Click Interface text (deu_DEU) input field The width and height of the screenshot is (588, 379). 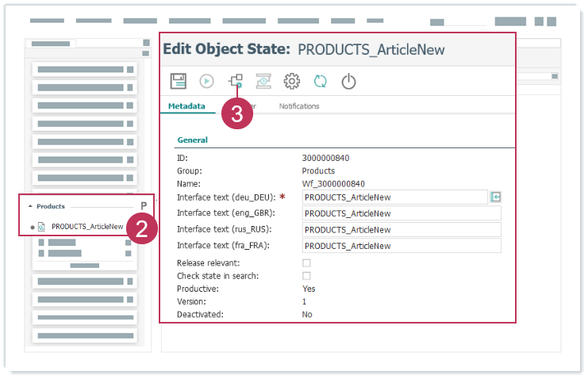tap(394, 197)
